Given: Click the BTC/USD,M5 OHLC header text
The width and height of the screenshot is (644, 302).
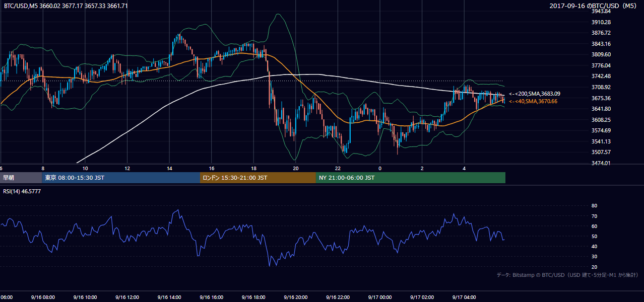Looking at the screenshot, I should coord(66,6).
